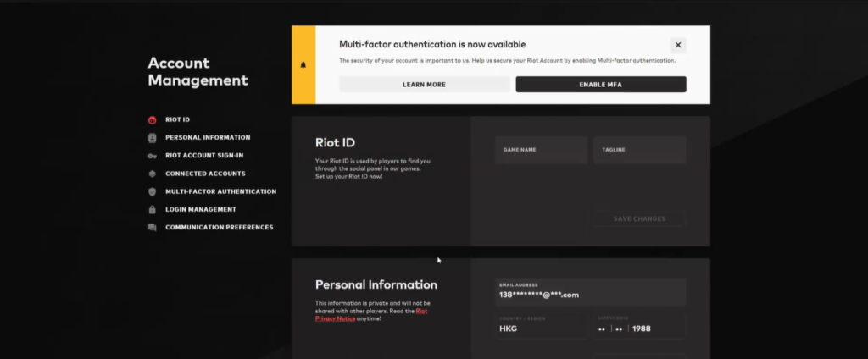
Task: Click the Date of Birth field
Action: [639, 326]
